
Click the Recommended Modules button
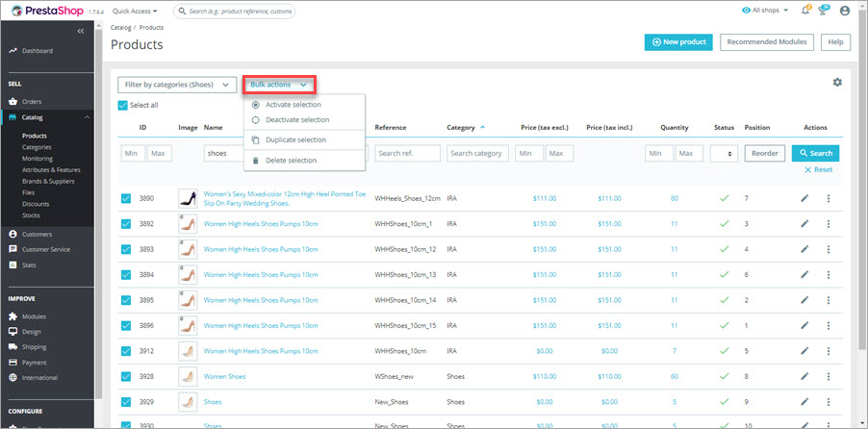[x=767, y=42]
